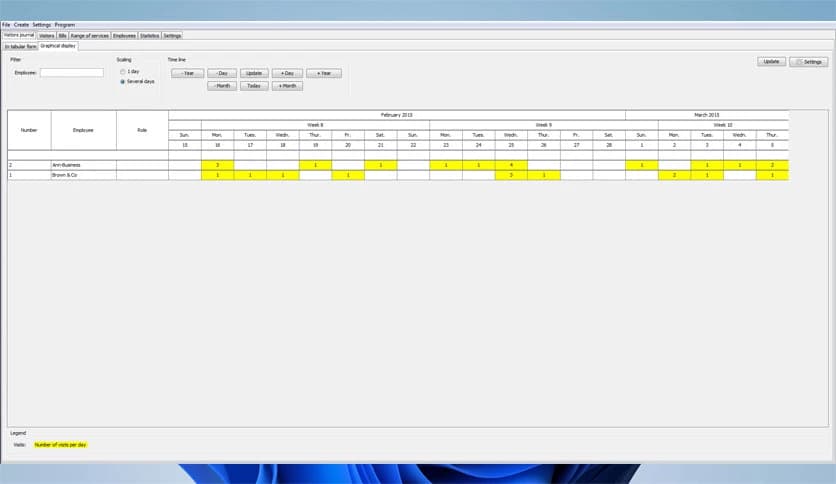This screenshot has height=484, width=836.
Task: Click the Update button at top right
Action: pyautogui.click(x=771, y=62)
